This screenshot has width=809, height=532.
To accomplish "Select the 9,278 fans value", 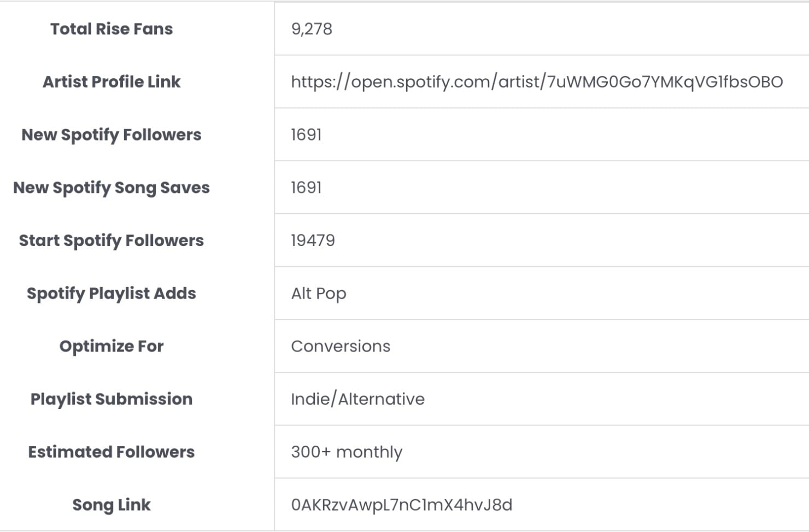I will point(312,29).
